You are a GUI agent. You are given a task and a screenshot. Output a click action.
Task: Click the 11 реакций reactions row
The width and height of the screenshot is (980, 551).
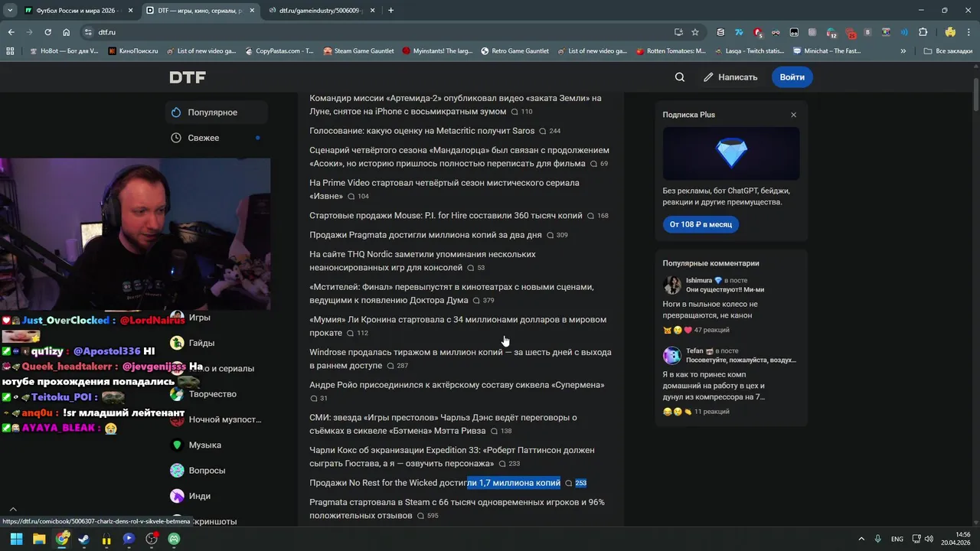coord(696,412)
